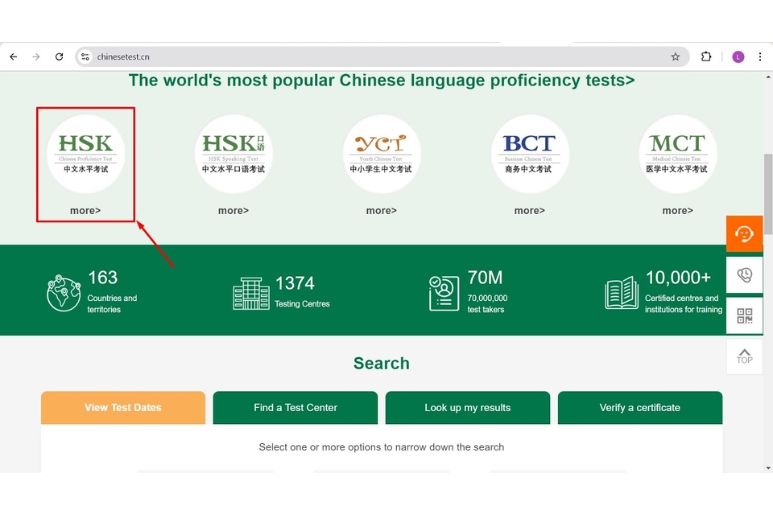Click the Select one or more options text
The image size is (773, 515).
click(381, 447)
